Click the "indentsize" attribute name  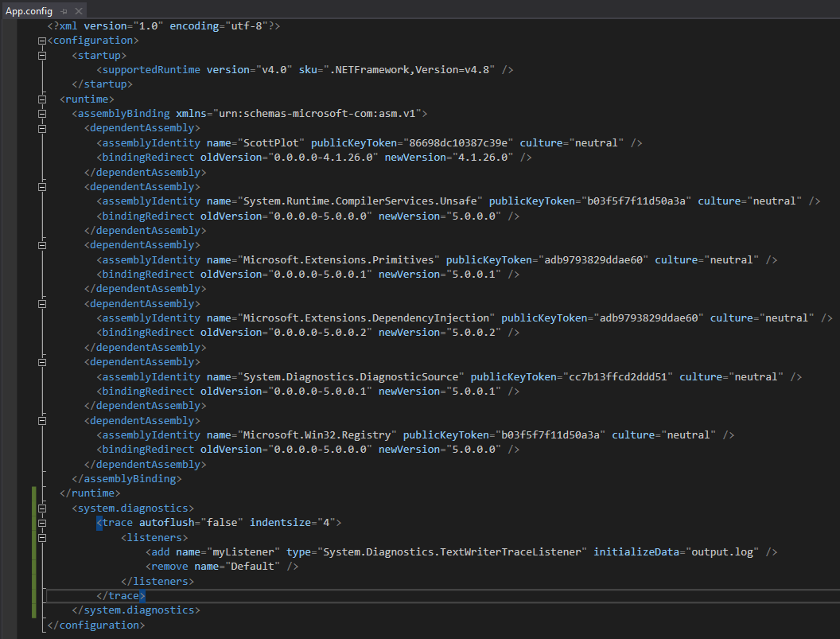click(x=280, y=523)
